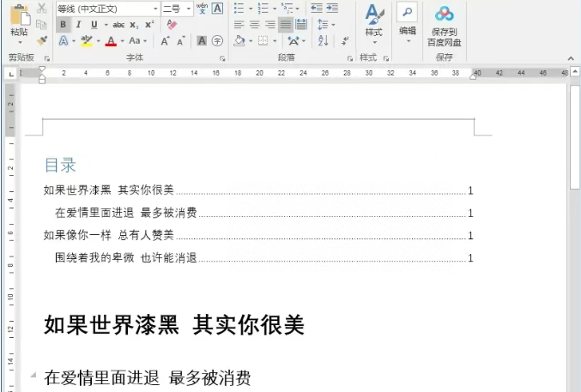This screenshot has width=581, height=392.
Task: Open the Text Effects A icon
Action: click(64, 41)
